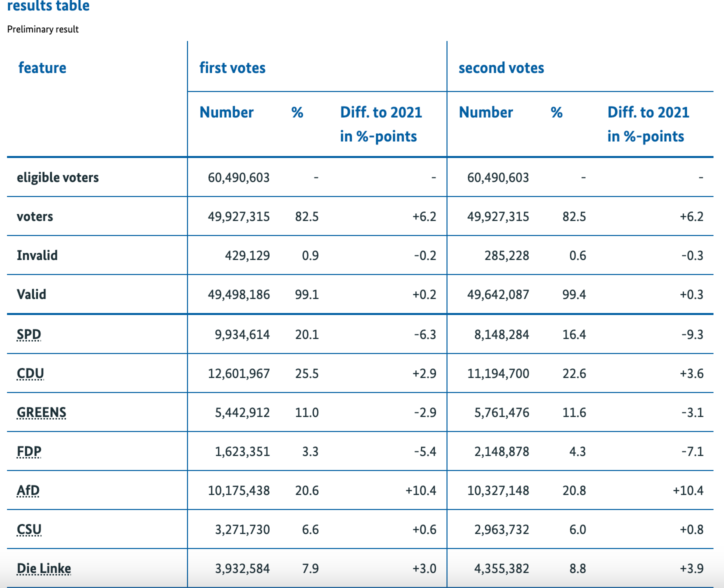This screenshot has height=588, width=724.
Task: Click invalid first votes percentage 0.9
Action: pos(310,255)
